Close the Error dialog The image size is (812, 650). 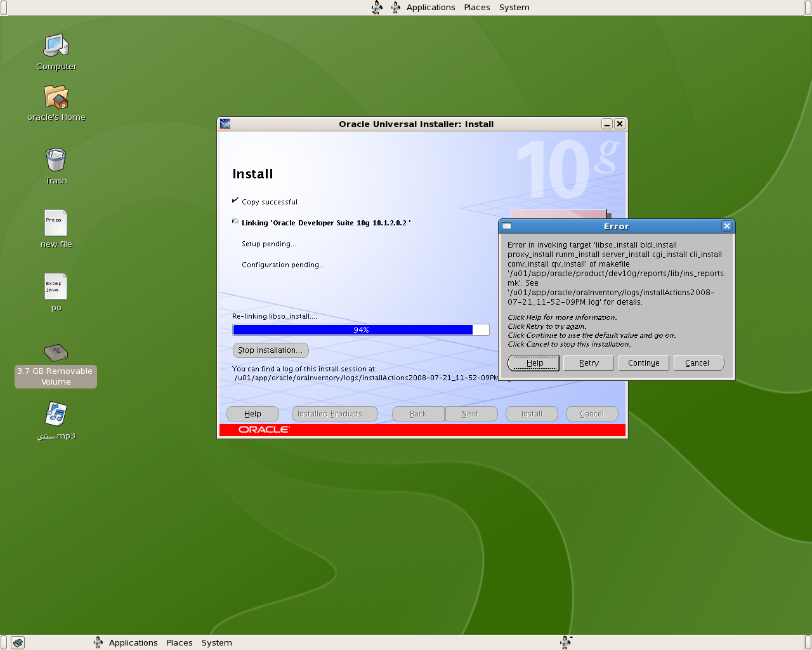[727, 226]
